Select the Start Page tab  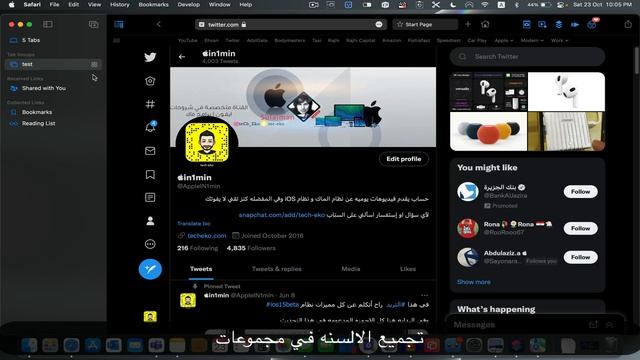coord(425,24)
